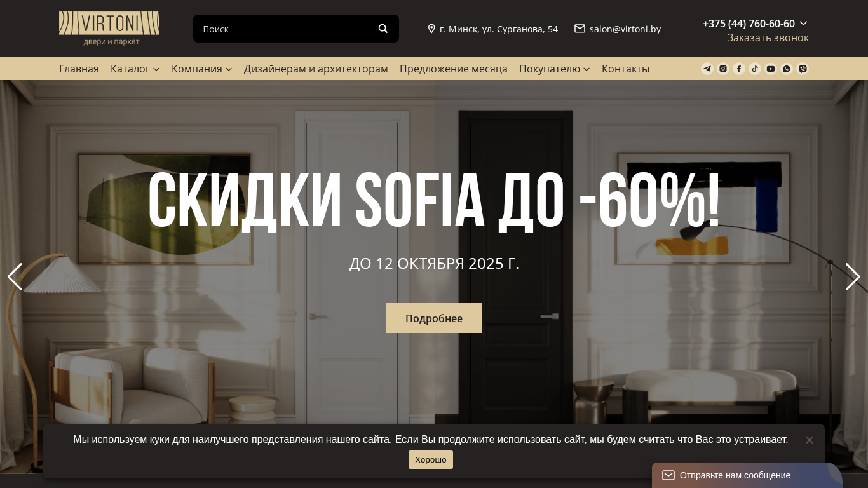This screenshot has height=488, width=868.
Task: Click the Подробнее banner button
Action: pyautogui.click(x=434, y=318)
